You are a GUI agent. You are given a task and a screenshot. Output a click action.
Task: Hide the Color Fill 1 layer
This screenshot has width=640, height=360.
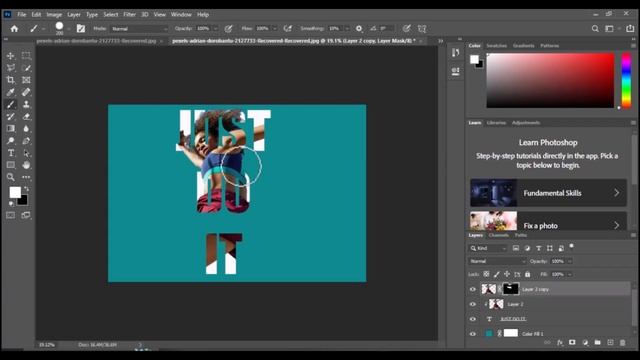[x=473, y=334]
